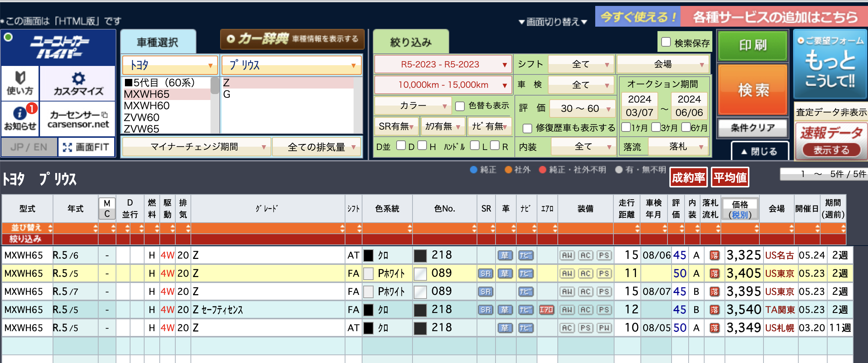Sort by グレード column arrows
This screenshot has width=868, height=363.
pos(342,228)
